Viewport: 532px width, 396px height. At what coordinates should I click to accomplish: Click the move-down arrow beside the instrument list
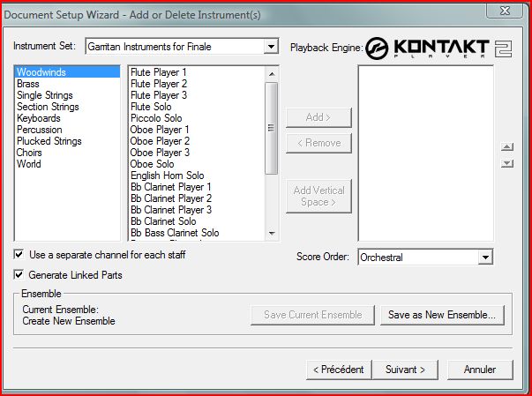click(x=506, y=163)
